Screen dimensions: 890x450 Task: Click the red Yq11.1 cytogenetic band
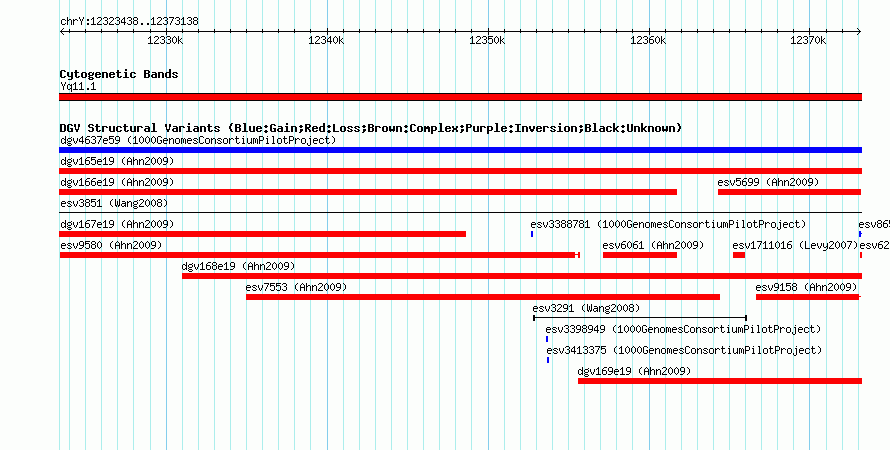coord(460,97)
